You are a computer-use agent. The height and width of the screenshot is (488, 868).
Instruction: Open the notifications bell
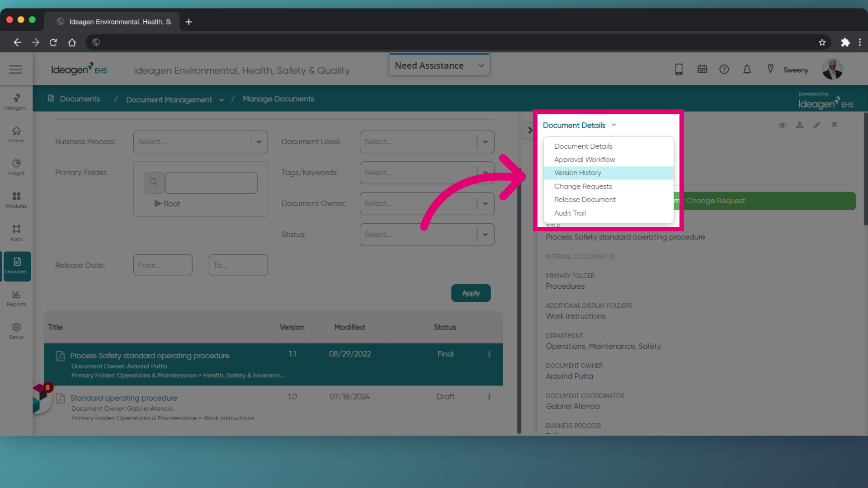747,69
